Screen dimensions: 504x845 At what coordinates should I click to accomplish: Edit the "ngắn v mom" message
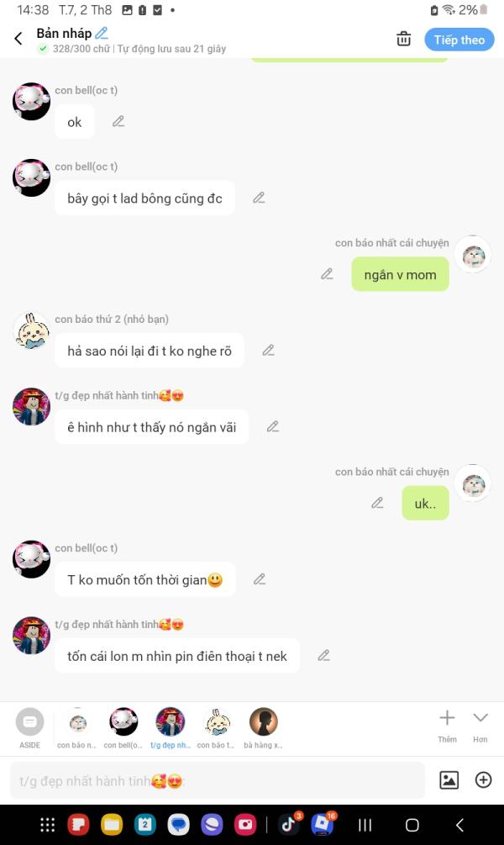(327, 274)
